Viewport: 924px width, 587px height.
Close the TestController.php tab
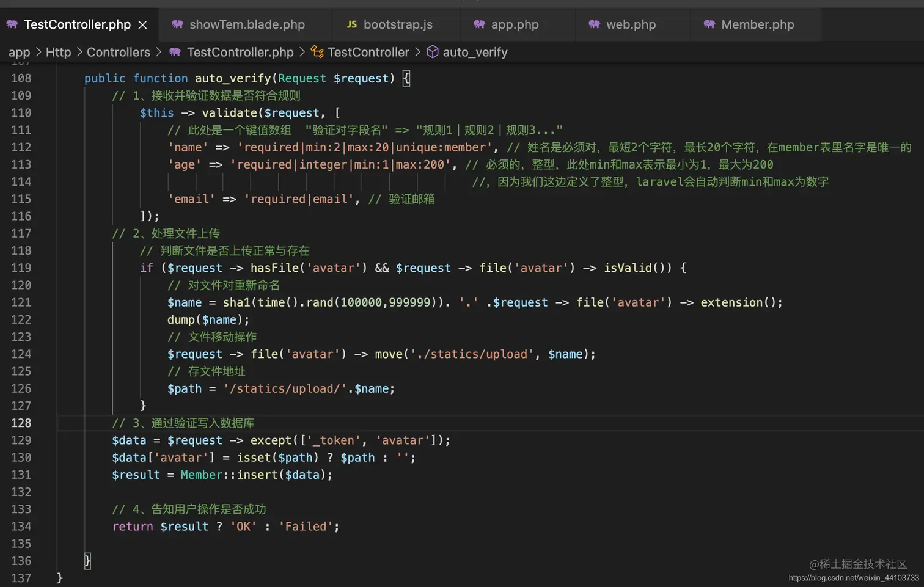click(x=142, y=24)
